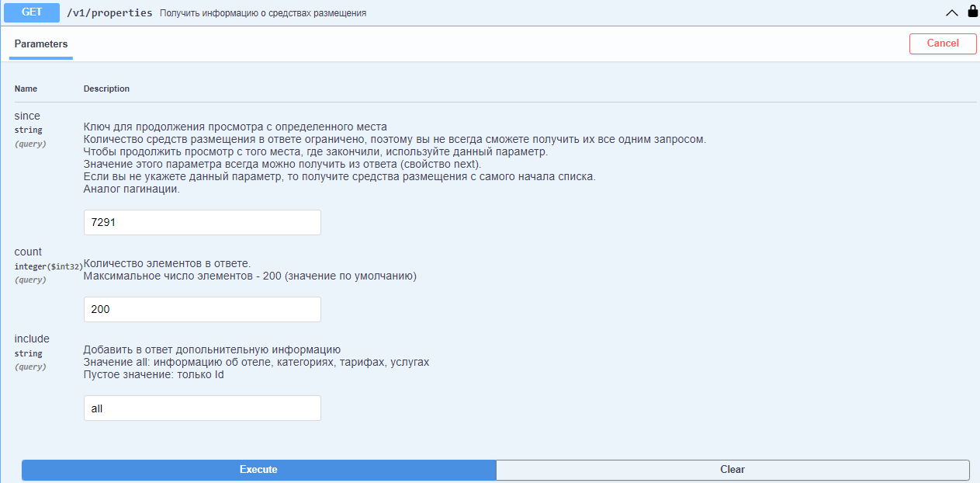Click the authorization lock icon

973,12
